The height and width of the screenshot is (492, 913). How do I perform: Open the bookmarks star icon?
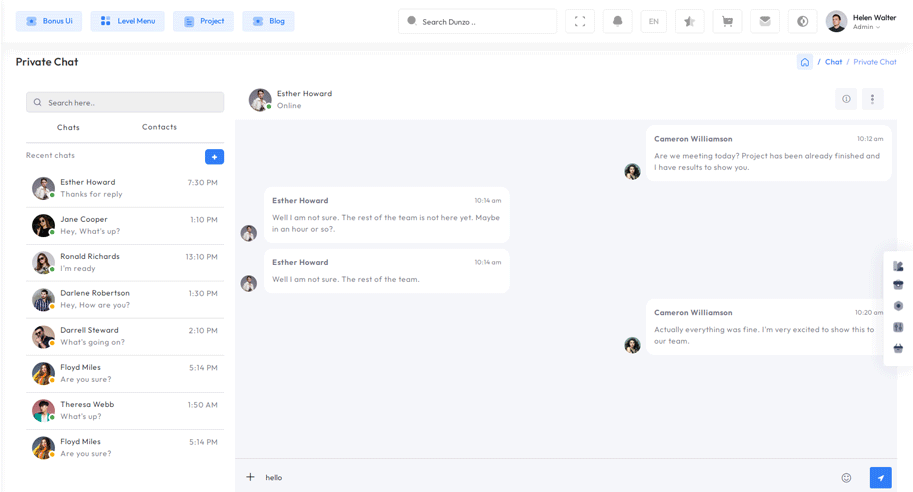[690, 21]
